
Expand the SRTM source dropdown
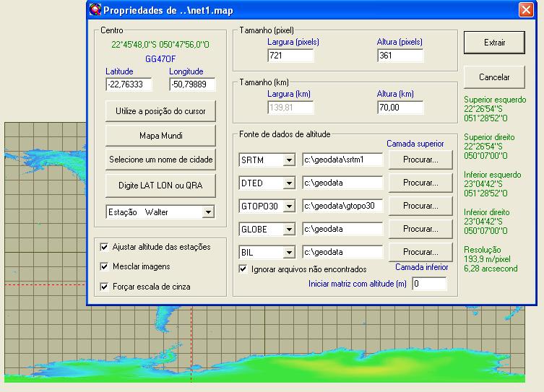(x=289, y=160)
